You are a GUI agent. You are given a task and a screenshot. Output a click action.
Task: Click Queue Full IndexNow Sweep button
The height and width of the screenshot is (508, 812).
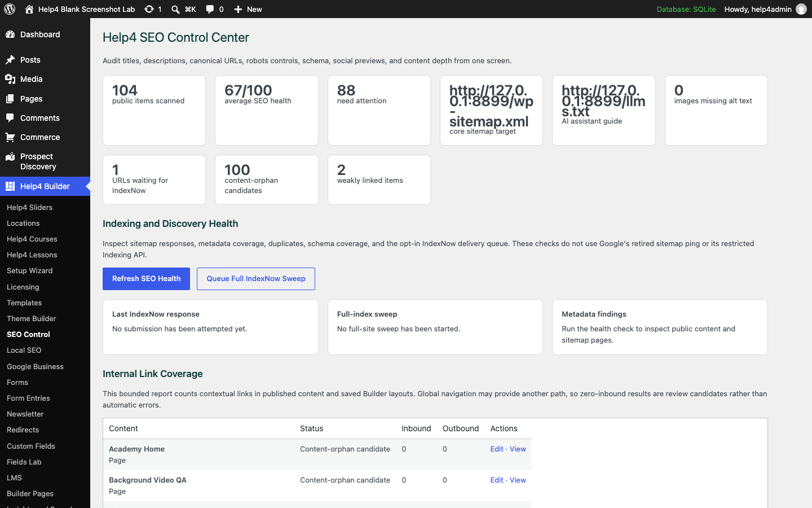tap(256, 279)
